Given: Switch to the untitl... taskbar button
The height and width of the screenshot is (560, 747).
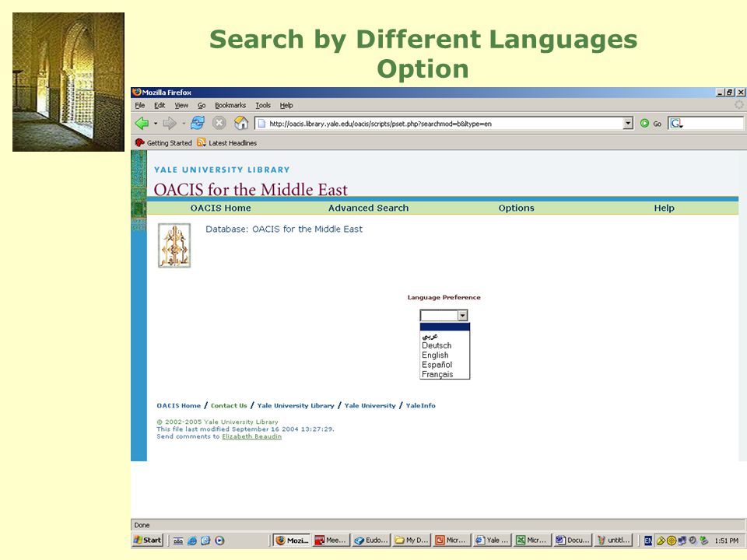Looking at the screenshot, I should (x=613, y=540).
